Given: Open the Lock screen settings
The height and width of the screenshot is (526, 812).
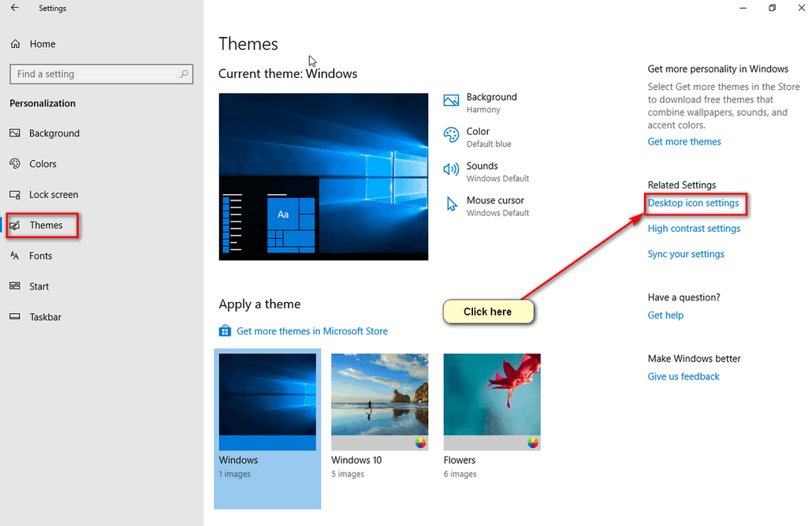Looking at the screenshot, I should (54, 195).
